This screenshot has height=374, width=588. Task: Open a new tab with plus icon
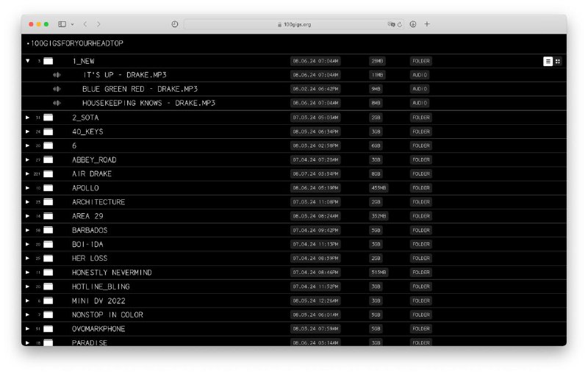(x=427, y=24)
